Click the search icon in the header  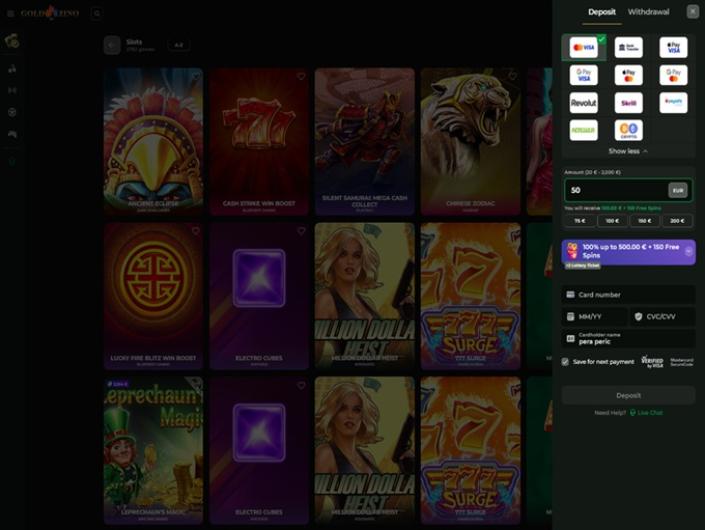click(97, 14)
